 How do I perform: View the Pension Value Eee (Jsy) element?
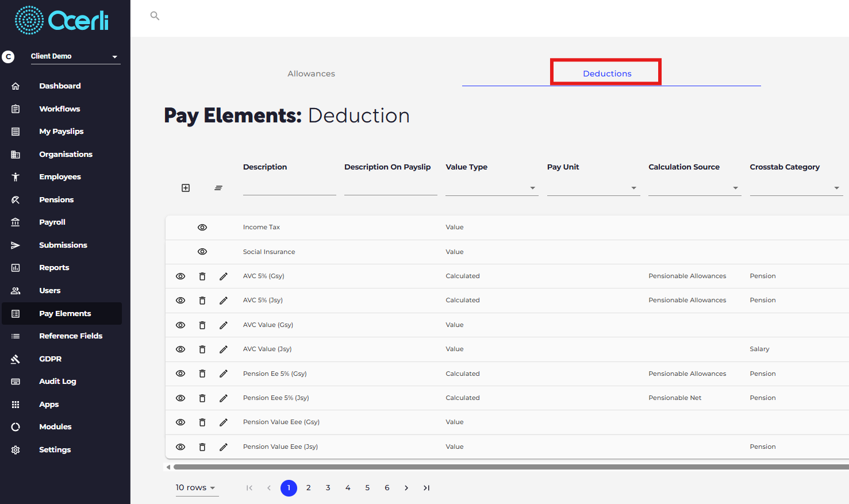(x=180, y=447)
